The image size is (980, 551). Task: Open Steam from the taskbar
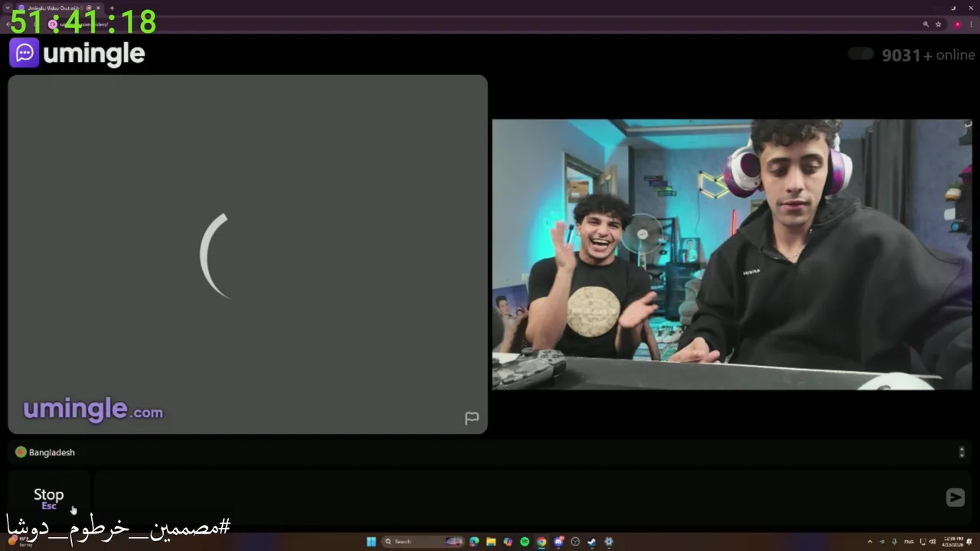pos(592,542)
